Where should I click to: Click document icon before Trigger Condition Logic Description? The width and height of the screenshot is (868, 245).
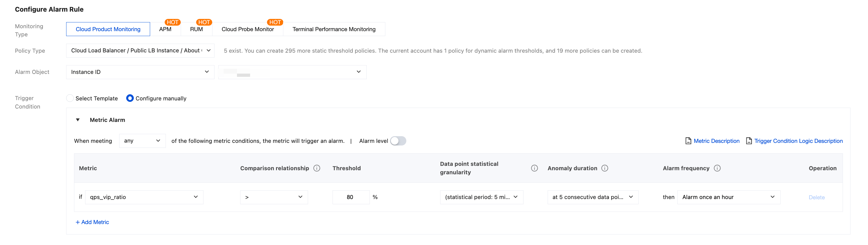click(749, 141)
